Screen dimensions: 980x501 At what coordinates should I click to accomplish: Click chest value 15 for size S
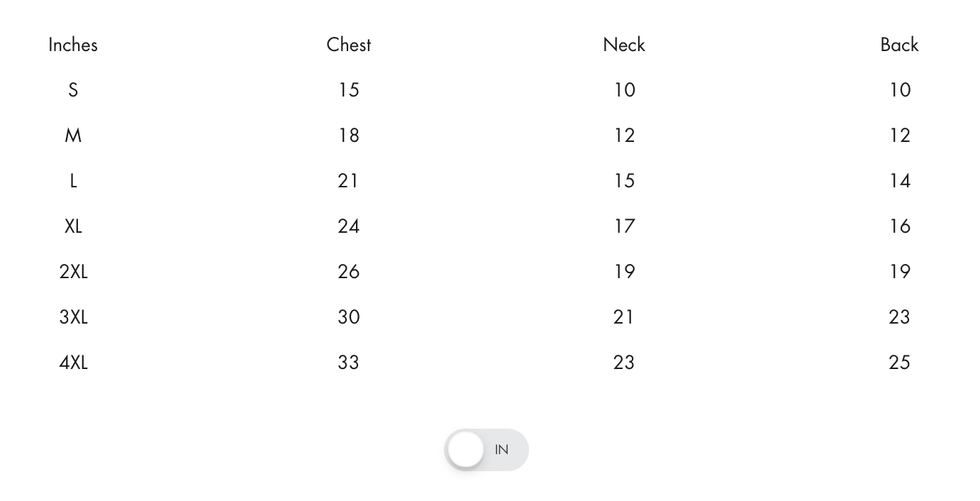[349, 90]
